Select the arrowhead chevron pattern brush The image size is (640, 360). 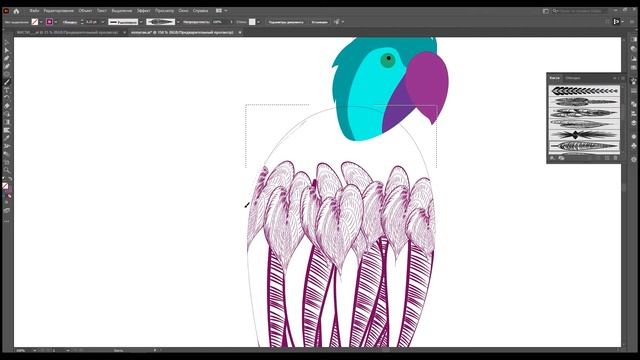click(x=584, y=91)
